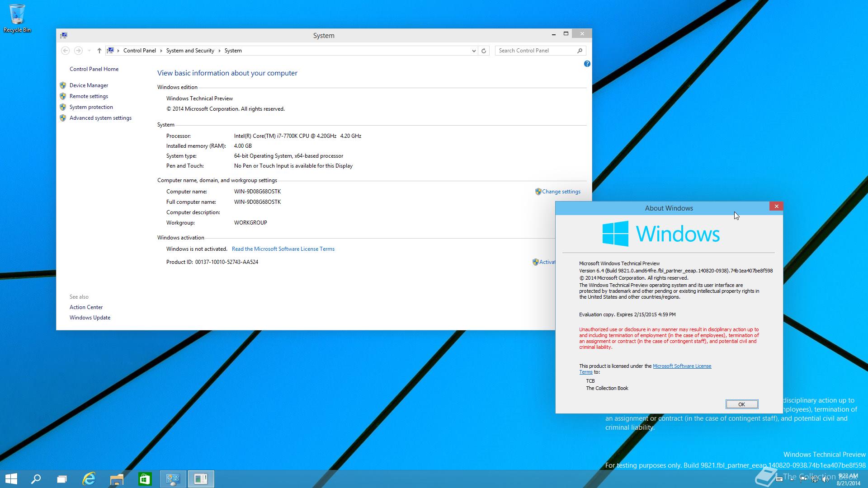Close the About Windows dialog
Viewport: 868px width, 488px height.
point(776,206)
